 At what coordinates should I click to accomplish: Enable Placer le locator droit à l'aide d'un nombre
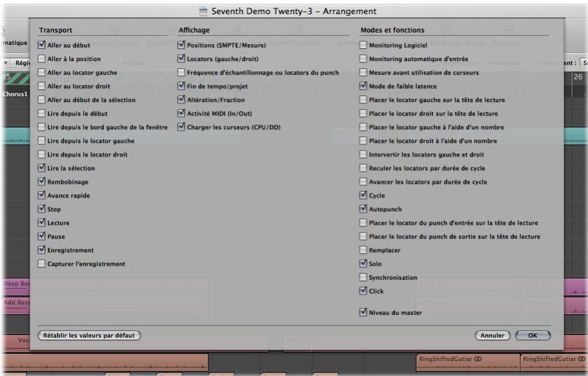coord(363,141)
